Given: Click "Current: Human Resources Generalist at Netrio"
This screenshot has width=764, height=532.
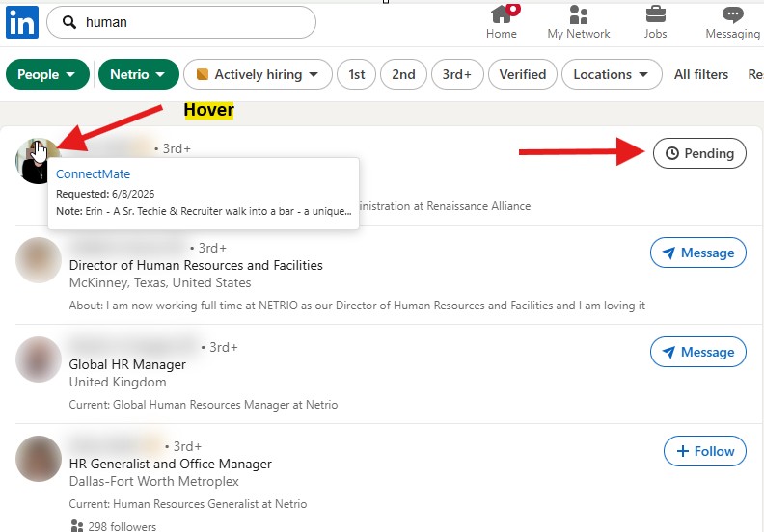Looking at the screenshot, I should (x=188, y=504).
